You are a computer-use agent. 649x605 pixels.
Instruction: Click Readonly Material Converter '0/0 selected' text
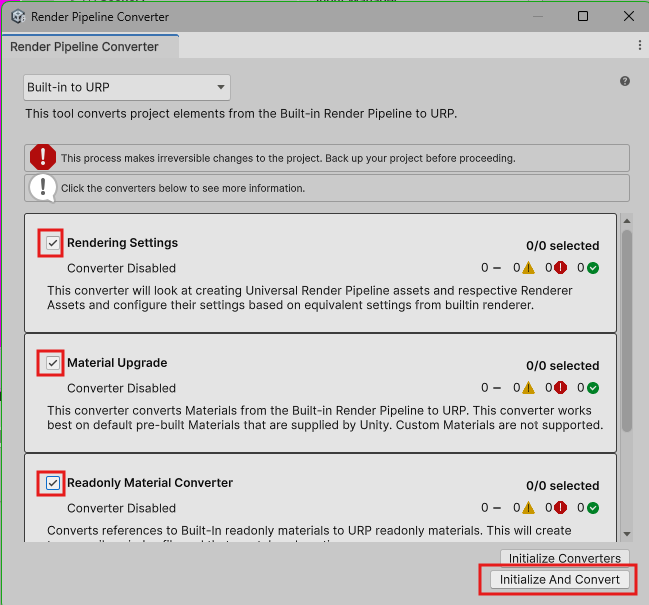pyautogui.click(x=562, y=486)
